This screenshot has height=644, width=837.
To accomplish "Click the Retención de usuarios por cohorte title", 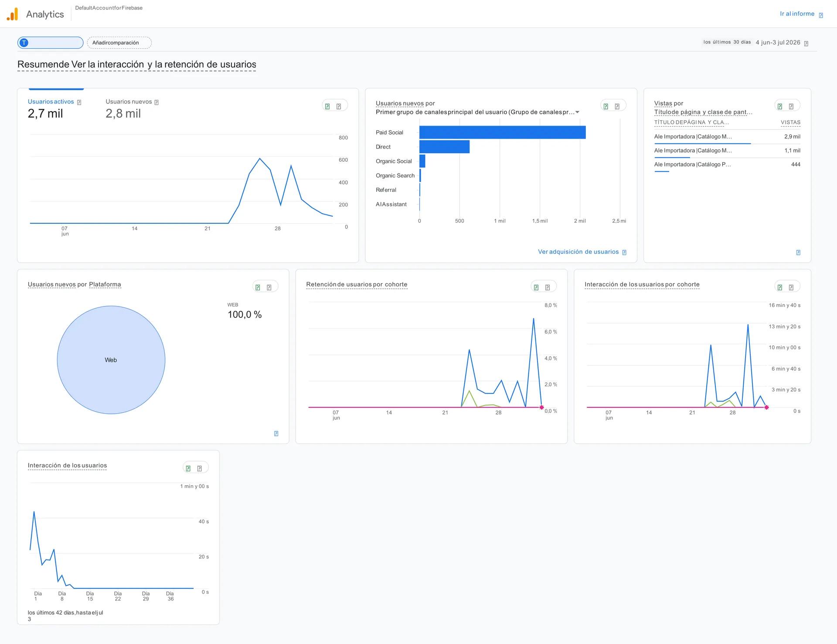I will [x=357, y=284].
